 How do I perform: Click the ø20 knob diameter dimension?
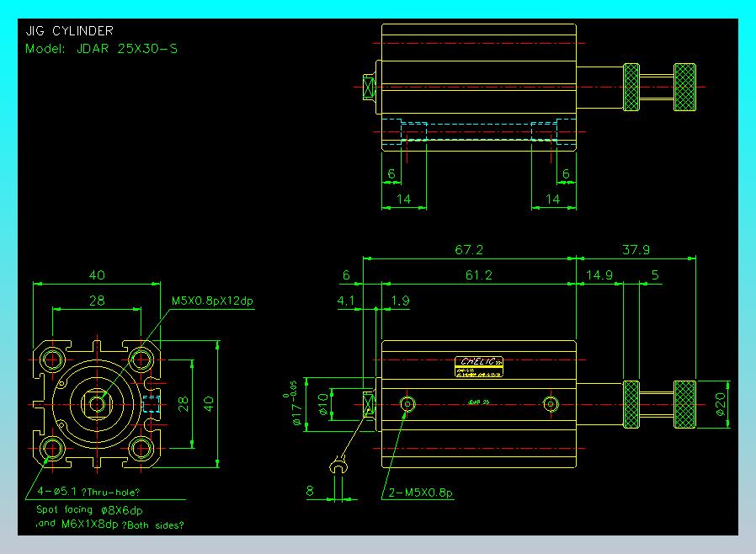pos(721,404)
